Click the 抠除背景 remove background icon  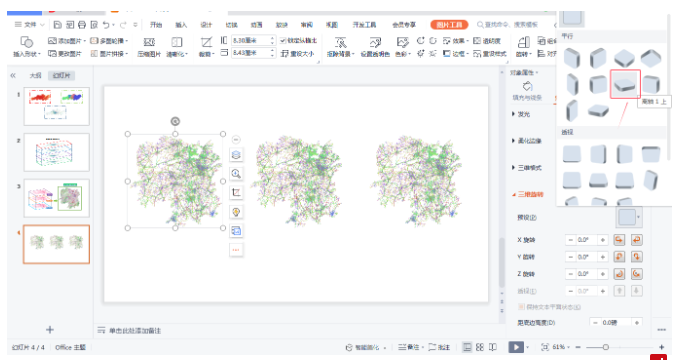coord(340,47)
